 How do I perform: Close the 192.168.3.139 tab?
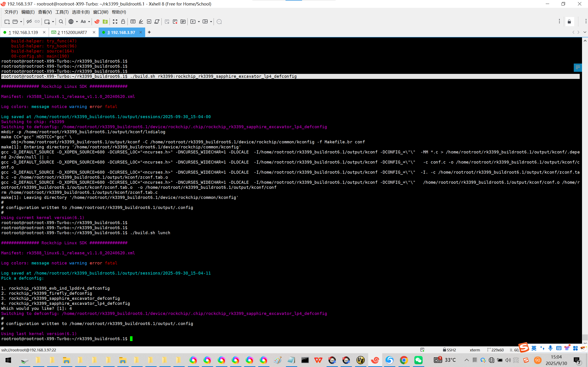click(x=44, y=32)
